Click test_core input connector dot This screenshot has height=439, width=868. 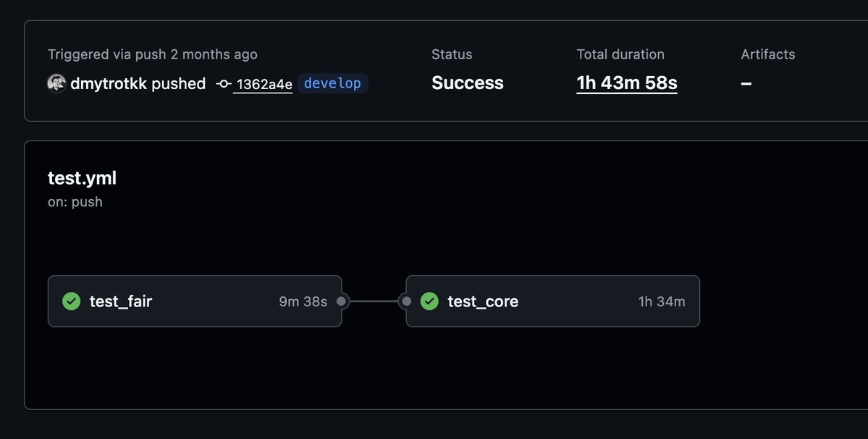pos(406,301)
